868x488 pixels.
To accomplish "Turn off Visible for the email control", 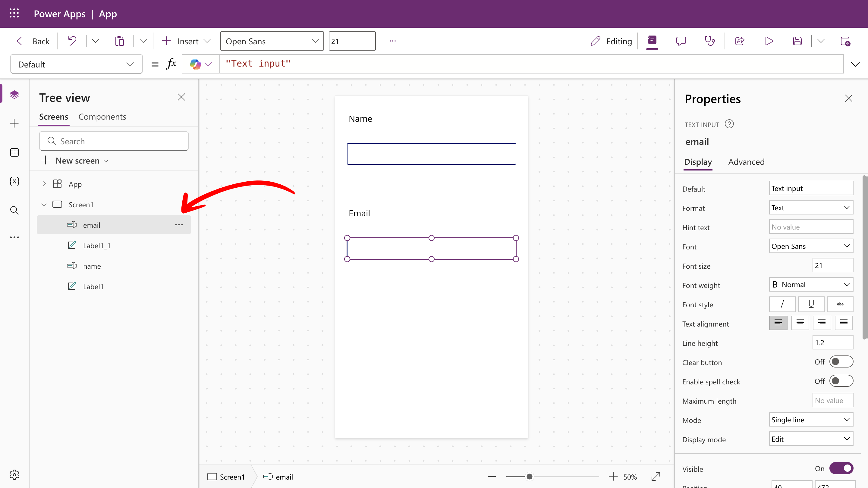I will click(841, 468).
